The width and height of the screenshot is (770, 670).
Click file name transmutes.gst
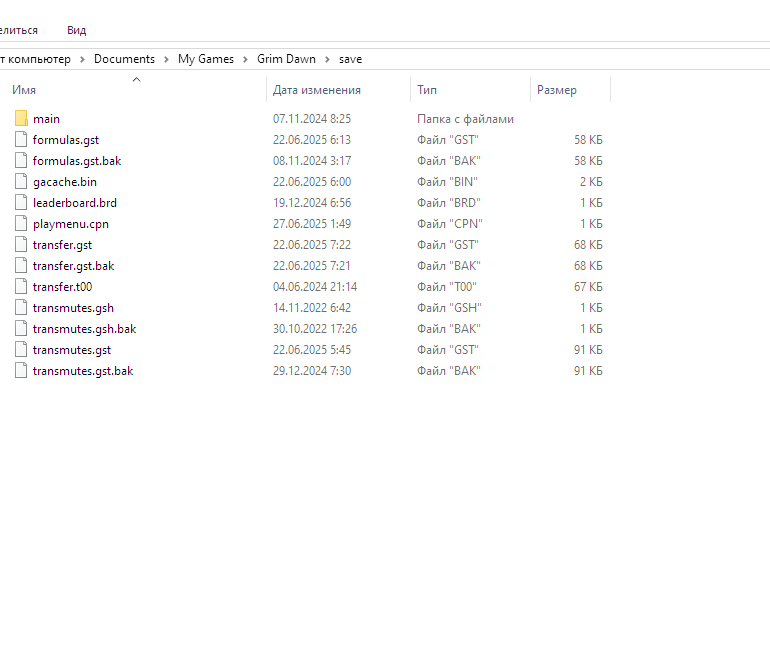pyautogui.click(x=72, y=350)
